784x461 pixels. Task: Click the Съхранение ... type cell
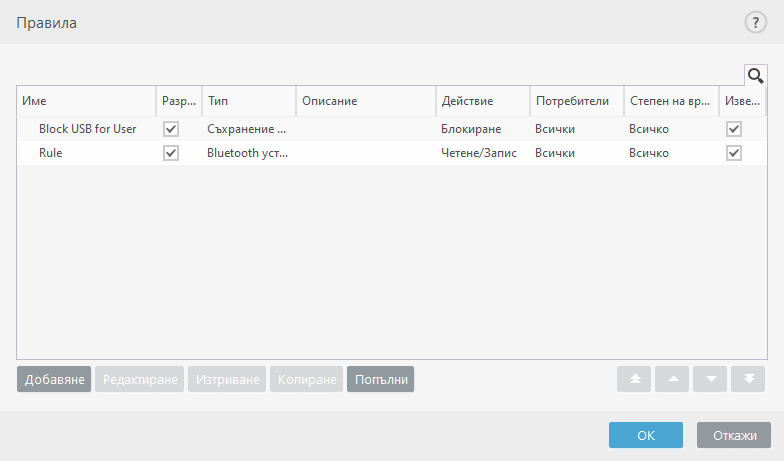pos(246,129)
